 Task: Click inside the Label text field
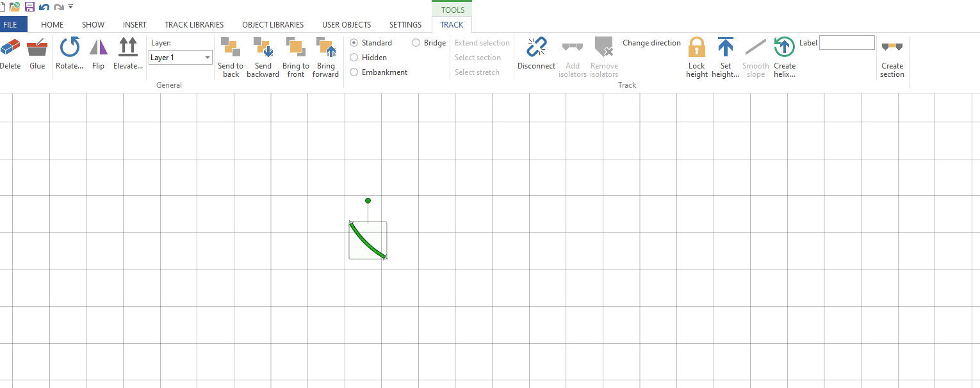pyautogui.click(x=847, y=43)
